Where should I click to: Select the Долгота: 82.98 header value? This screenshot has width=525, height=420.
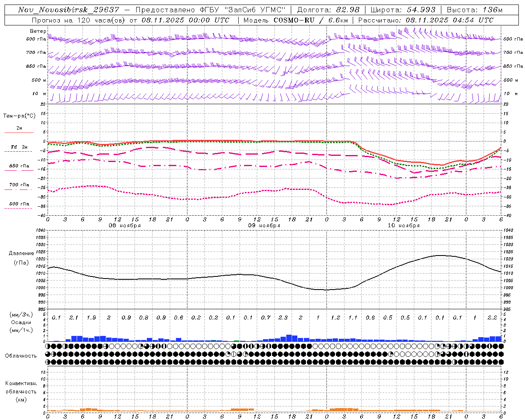click(x=328, y=10)
